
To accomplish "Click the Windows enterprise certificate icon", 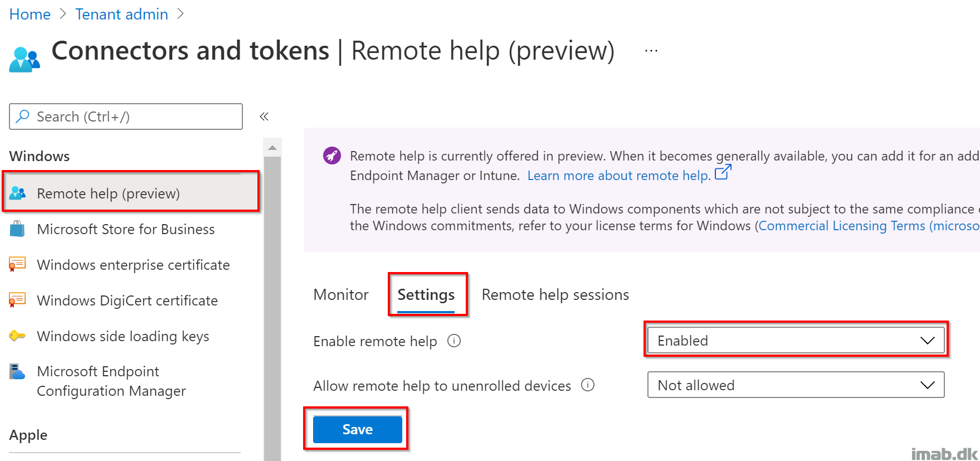I will pyautogui.click(x=17, y=264).
